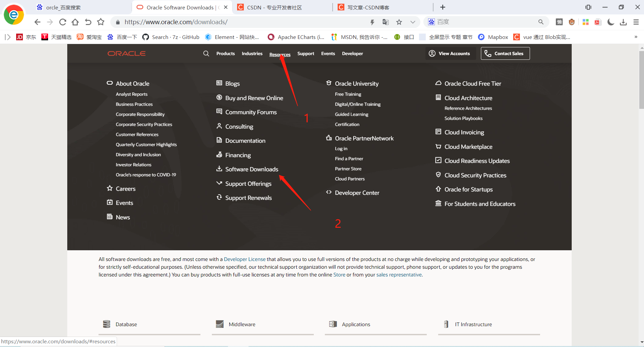Open the Developer Center link
644x347 pixels.
(x=357, y=193)
